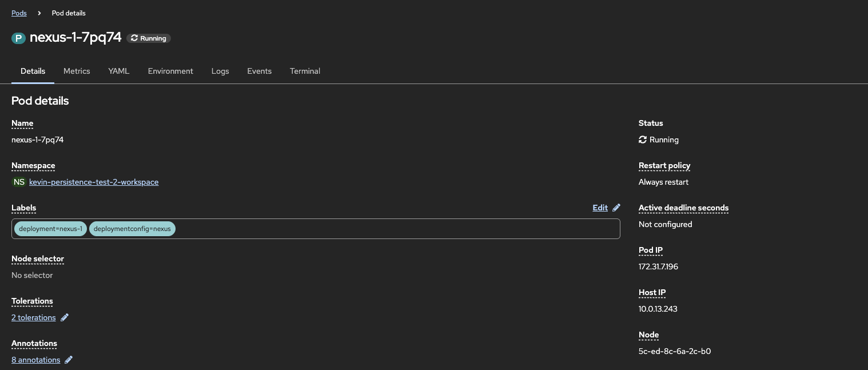Select the deploymentconfig=nexus label chip

(x=132, y=229)
